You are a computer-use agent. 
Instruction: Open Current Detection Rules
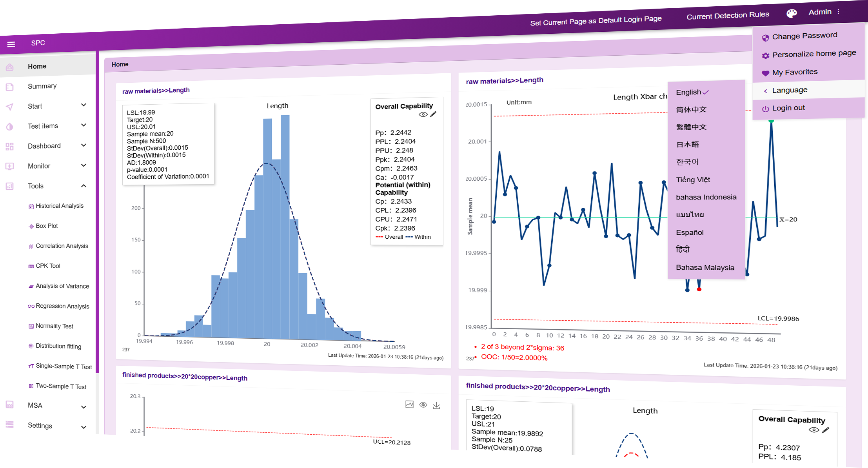[x=728, y=15]
